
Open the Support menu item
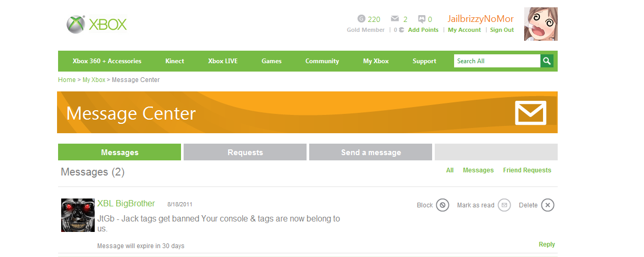(424, 61)
